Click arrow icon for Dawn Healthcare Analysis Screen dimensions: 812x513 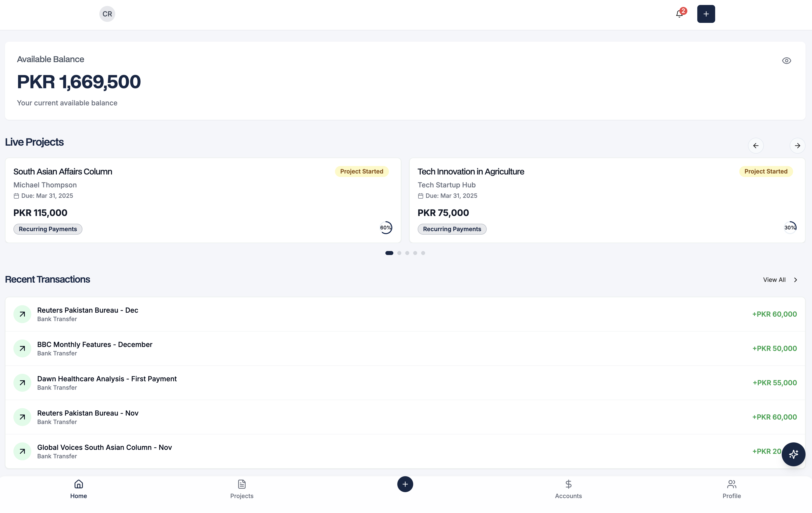[x=22, y=383]
